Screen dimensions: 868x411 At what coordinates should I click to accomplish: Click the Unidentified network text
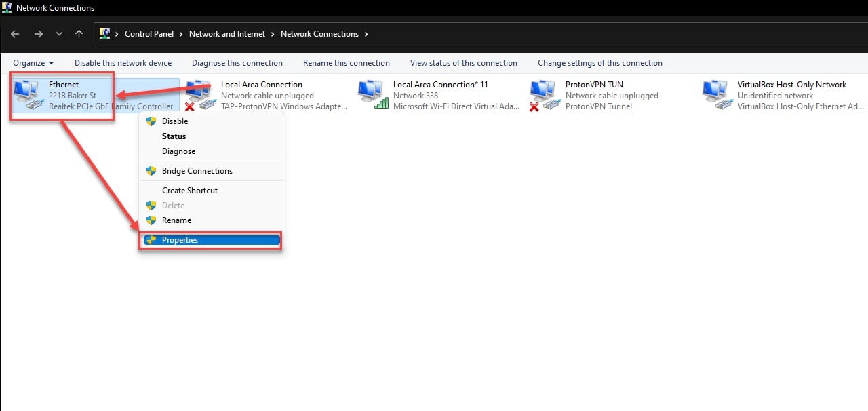(x=775, y=96)
